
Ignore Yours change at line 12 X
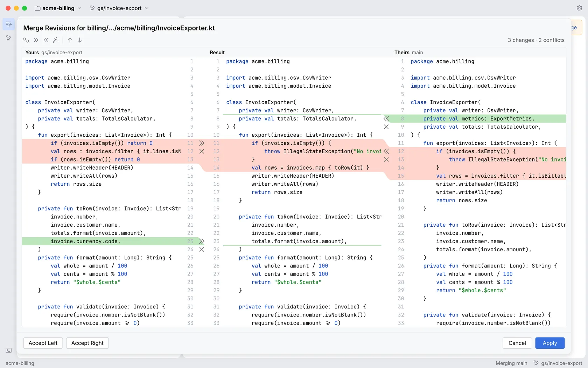tap(202, 151)
